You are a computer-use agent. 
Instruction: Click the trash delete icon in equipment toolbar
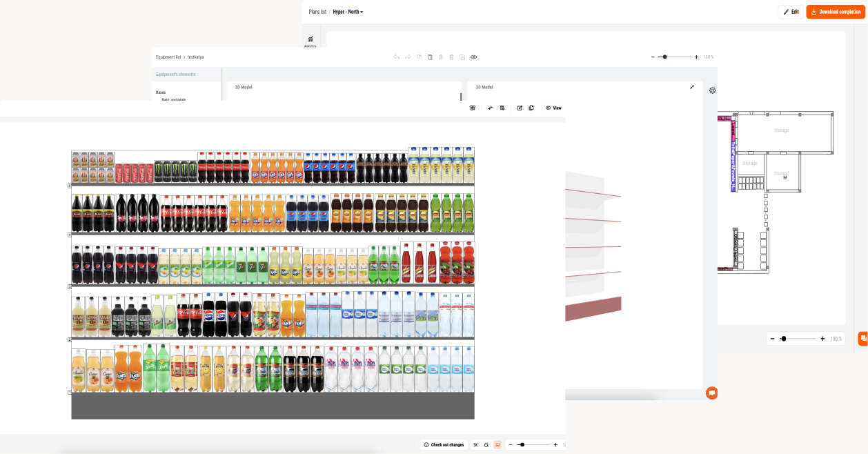(x=451, y=57)
